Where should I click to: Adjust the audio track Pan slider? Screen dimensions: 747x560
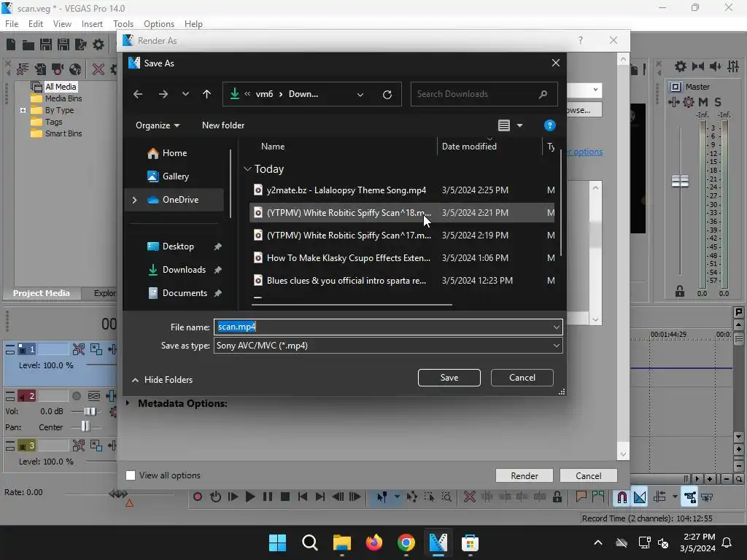85,427
